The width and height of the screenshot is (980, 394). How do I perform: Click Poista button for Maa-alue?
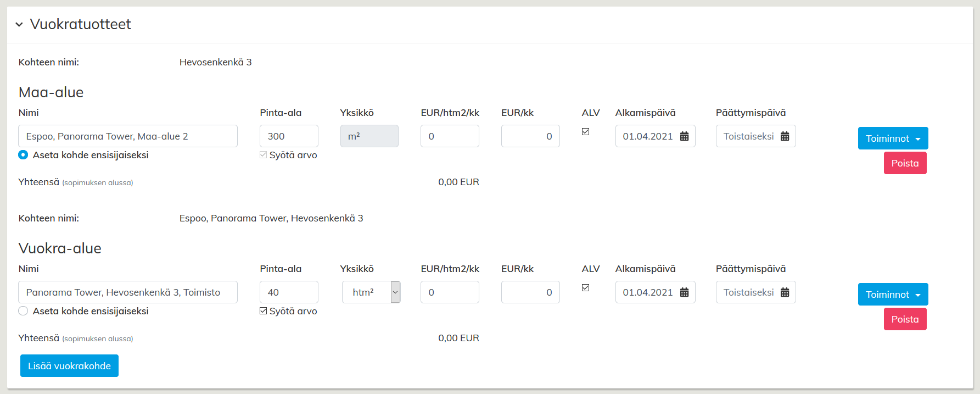coord(905,163)
